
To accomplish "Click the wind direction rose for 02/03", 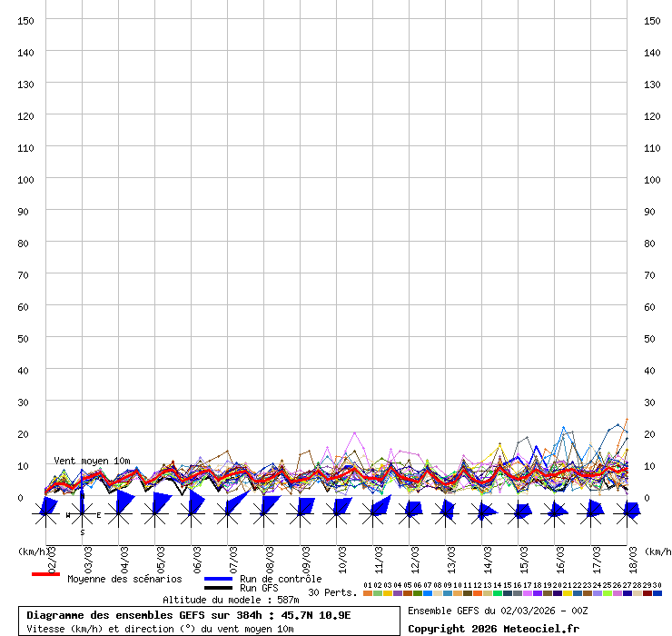I will tap(46, 513).
